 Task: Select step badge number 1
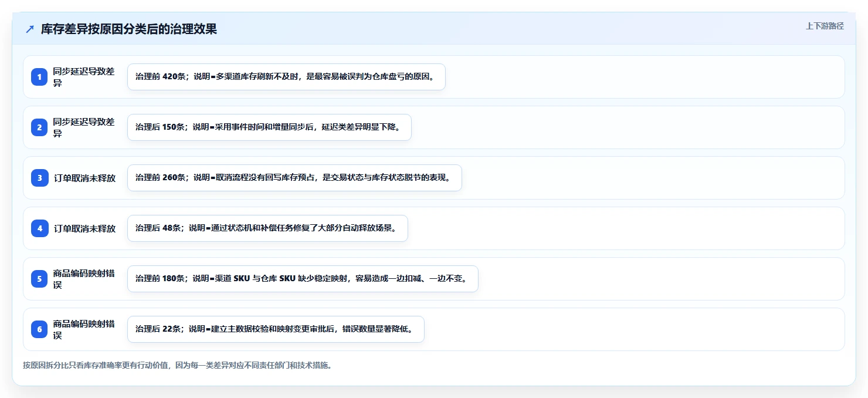click(x=39, y=77)
